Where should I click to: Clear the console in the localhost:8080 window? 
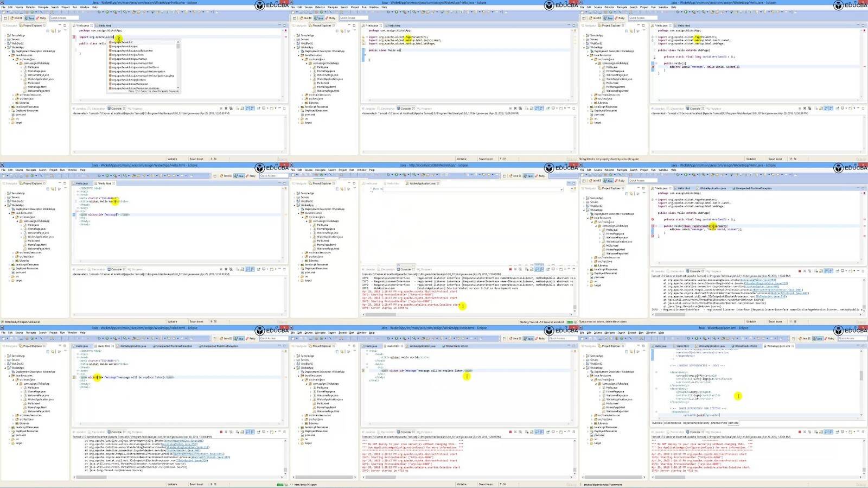click(526, 269)
